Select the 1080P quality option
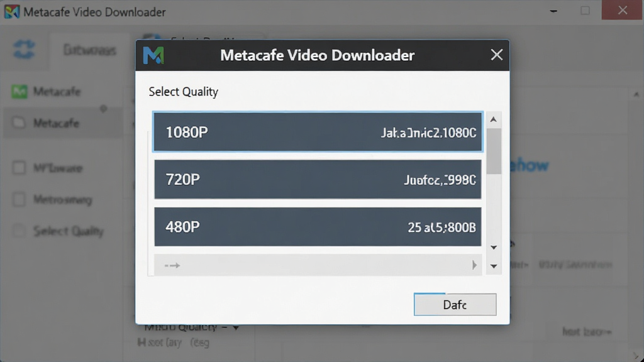The width and height of the screenshot is (644, 362). 318,132
